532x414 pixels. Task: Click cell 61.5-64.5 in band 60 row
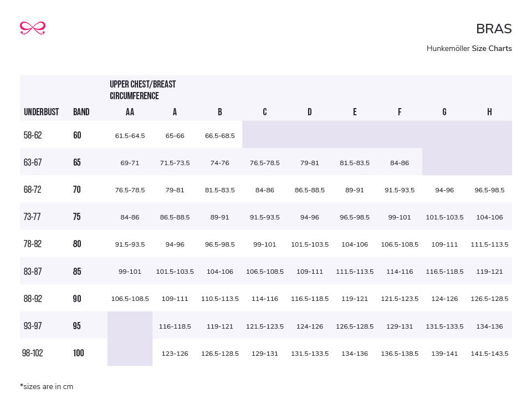[130, 136]
